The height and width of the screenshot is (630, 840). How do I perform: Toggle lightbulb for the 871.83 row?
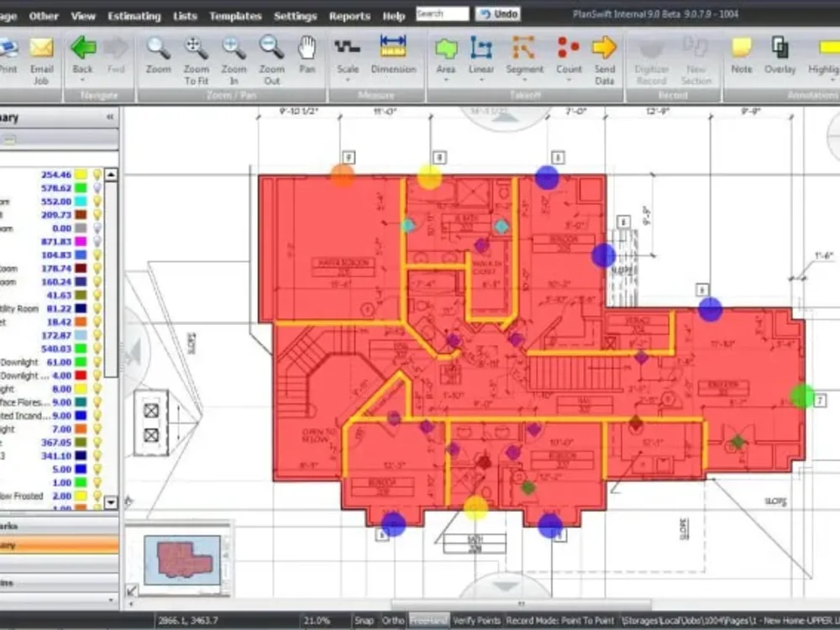coord(97,241)
